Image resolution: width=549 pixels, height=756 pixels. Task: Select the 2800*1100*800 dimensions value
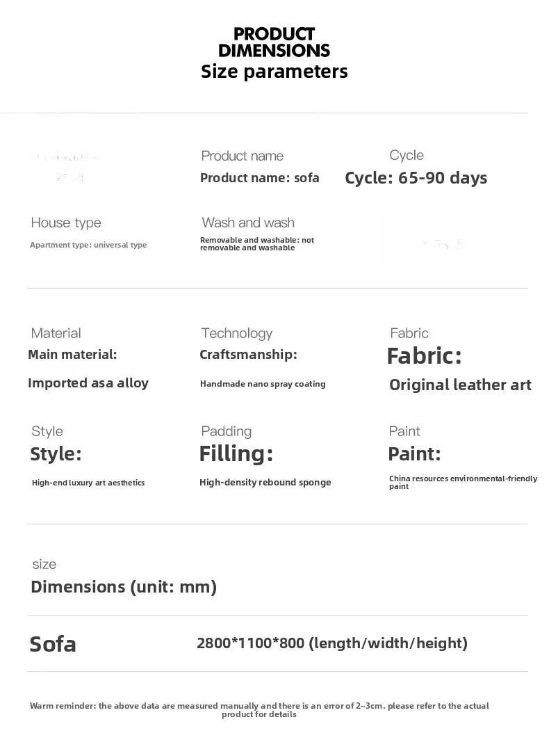tap(250, 643)
